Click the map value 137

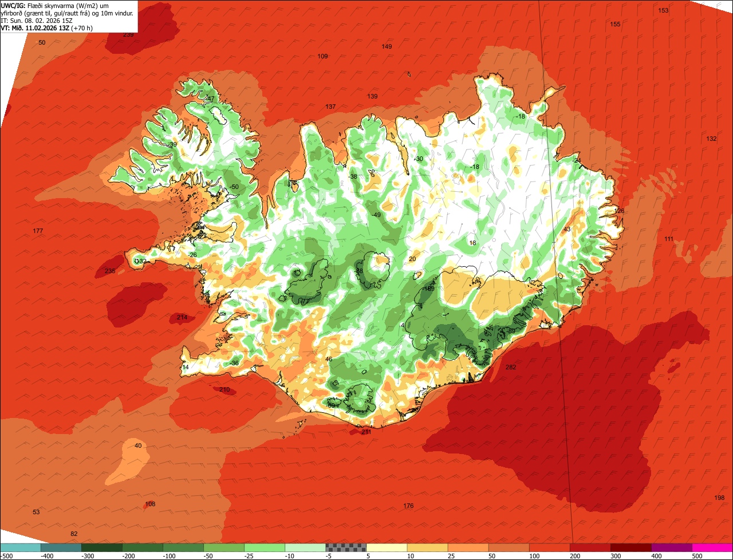[330, 107]
